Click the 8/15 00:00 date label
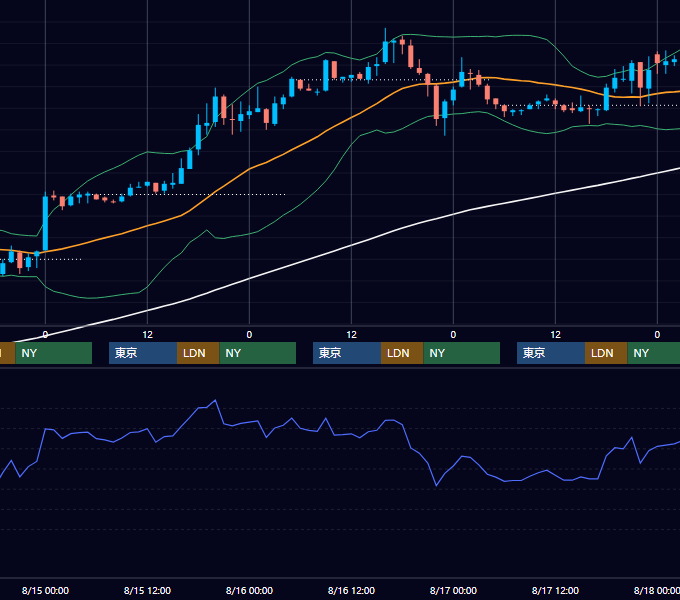Viewport: 680px width, 600px height. (x=45, y=590)
